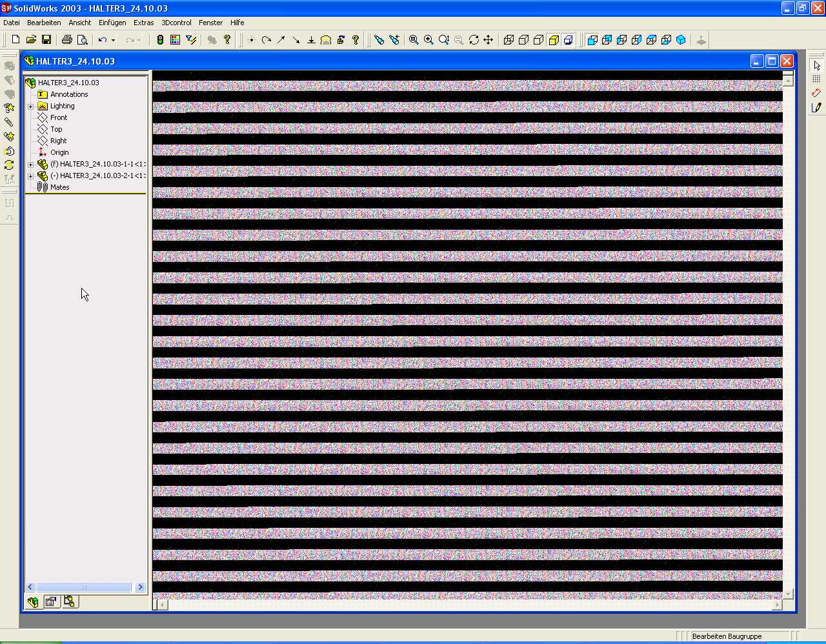Image resolution: width=826 pixels, height=644 pixels.
Task: Switch display to wireframe mode
Action: coord(509,40)
